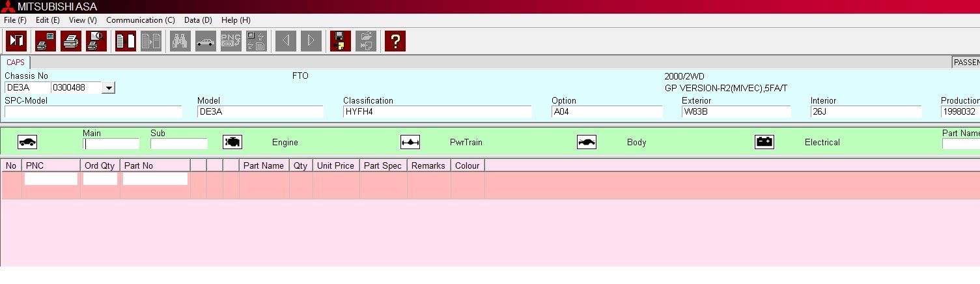Open the View (V) menu

tap(83, 20)
